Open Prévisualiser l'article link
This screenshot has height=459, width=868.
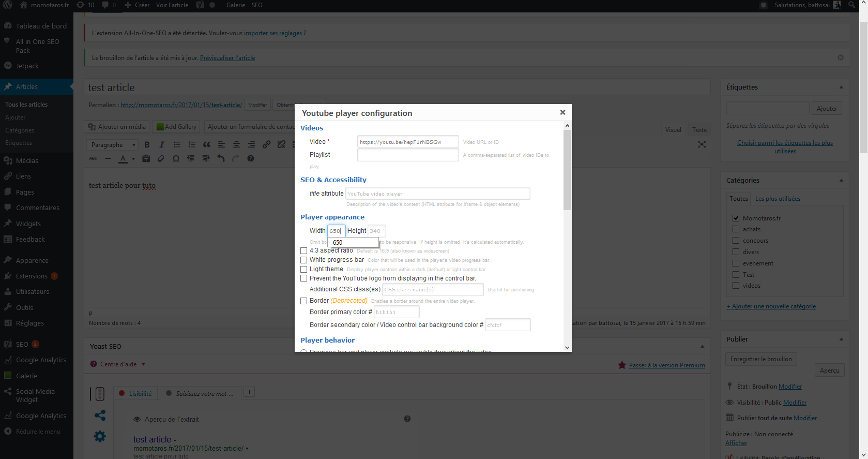click(227, 58)
